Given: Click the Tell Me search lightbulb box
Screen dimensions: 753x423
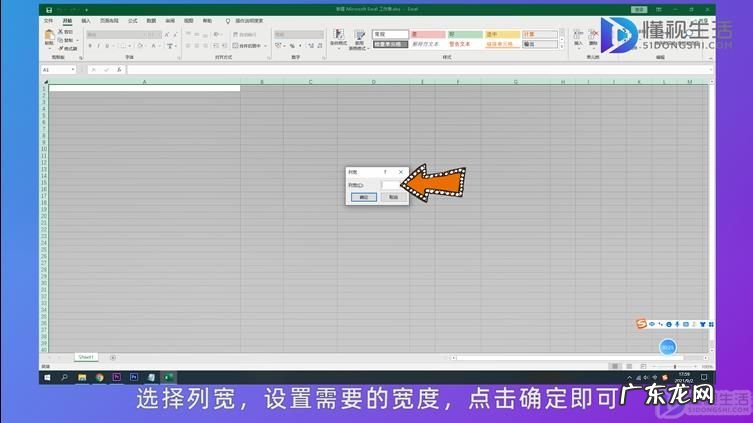Looking at the screenshot, I should coord(244,21).
